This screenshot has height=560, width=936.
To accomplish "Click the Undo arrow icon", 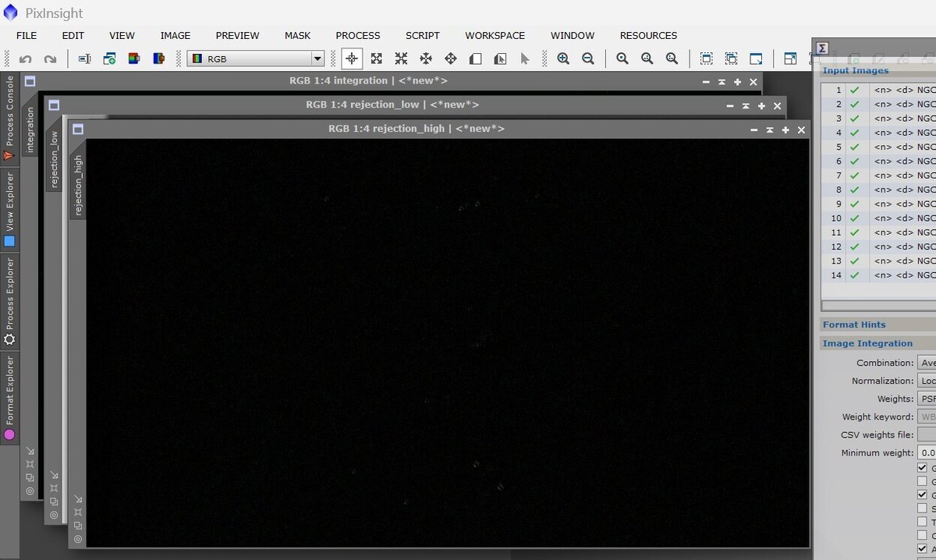I will tap(27, 58).
